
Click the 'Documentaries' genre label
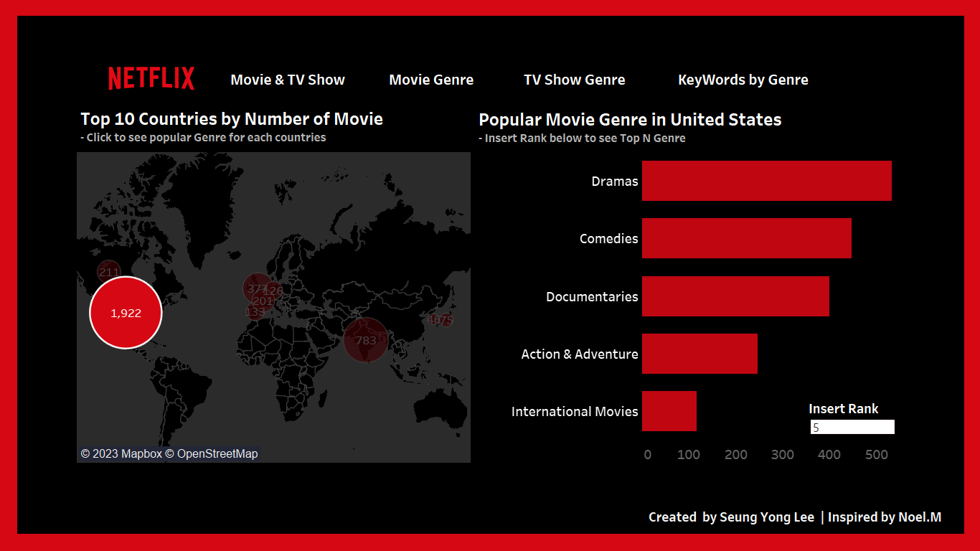tap(592, 296)
